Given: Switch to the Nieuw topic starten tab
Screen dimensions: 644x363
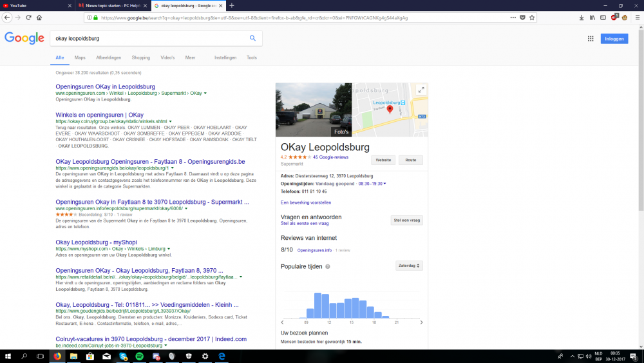Looking at the screenshot, I should [112, 5].
